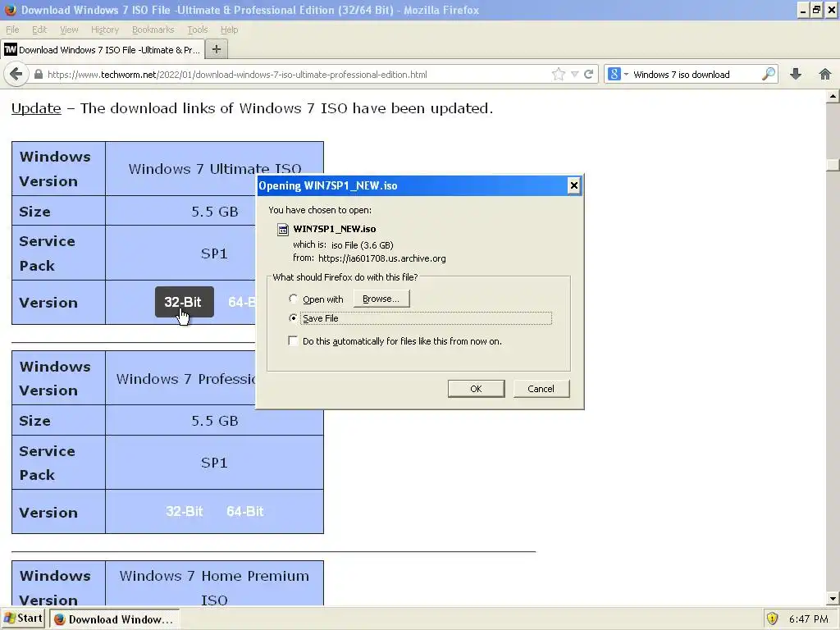Go to the Home page icon
This screenshot has height=630, width=840.
825,75
